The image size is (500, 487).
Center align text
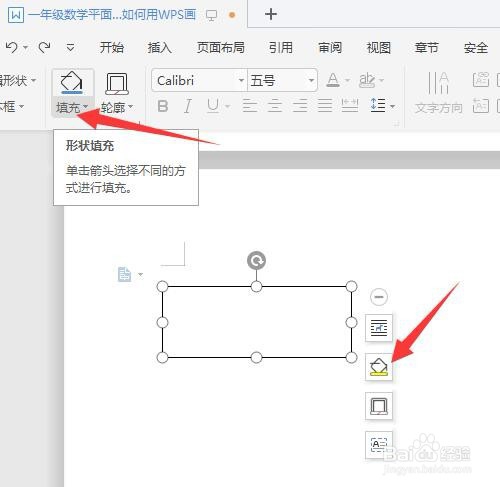(x=275, y=106)
